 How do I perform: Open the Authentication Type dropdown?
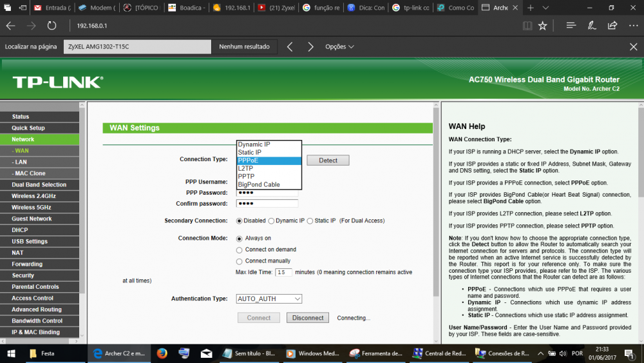tap(269, 299)
